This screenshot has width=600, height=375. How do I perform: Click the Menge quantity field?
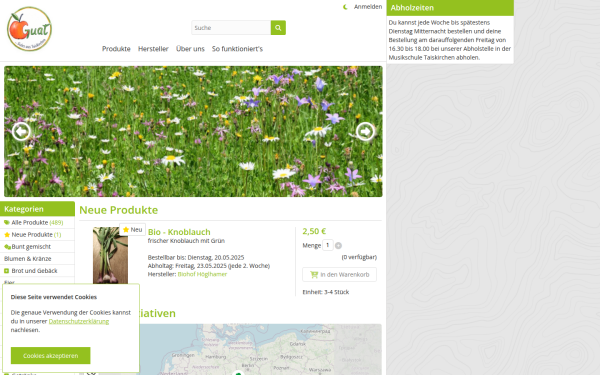(328, 245)
